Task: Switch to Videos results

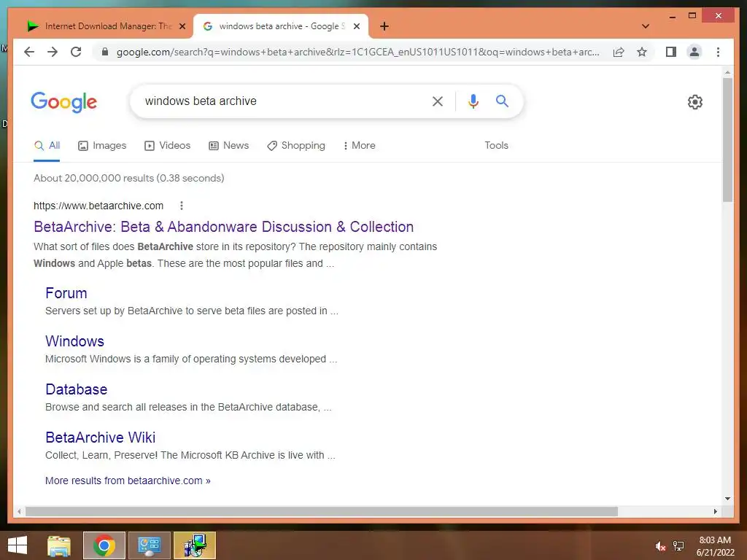Action: (x=167, y=146)
